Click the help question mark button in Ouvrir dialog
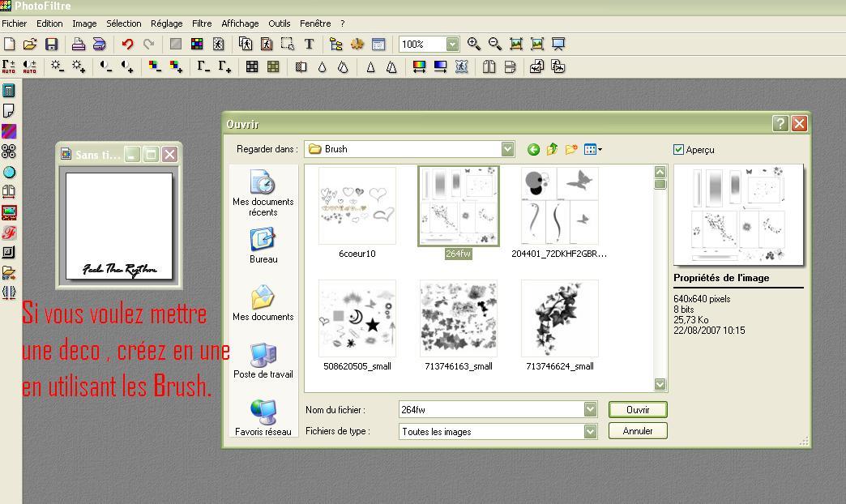The height and width of the screenshot is (504, 846). (780, 124)
